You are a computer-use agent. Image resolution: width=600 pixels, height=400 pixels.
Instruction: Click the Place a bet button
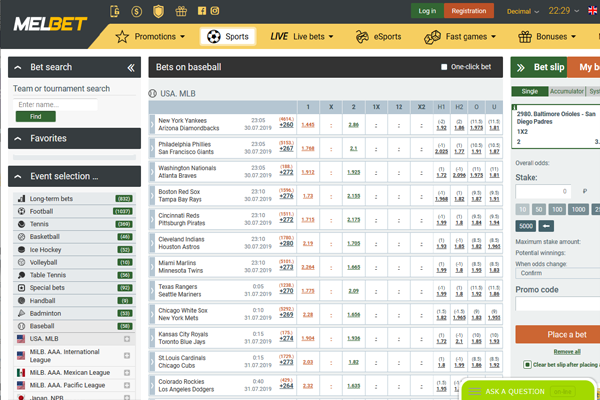pos(558,335)
